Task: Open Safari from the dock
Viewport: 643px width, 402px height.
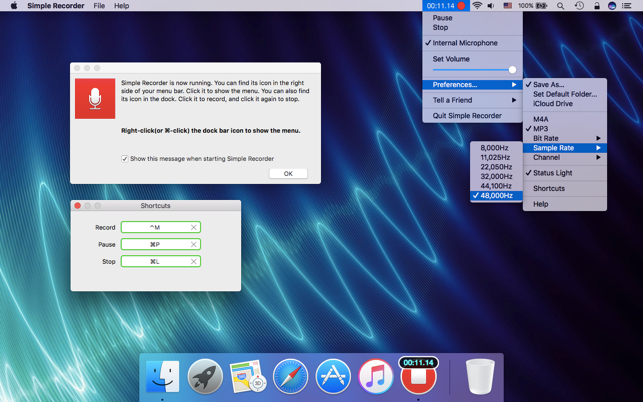Action: 290,377
